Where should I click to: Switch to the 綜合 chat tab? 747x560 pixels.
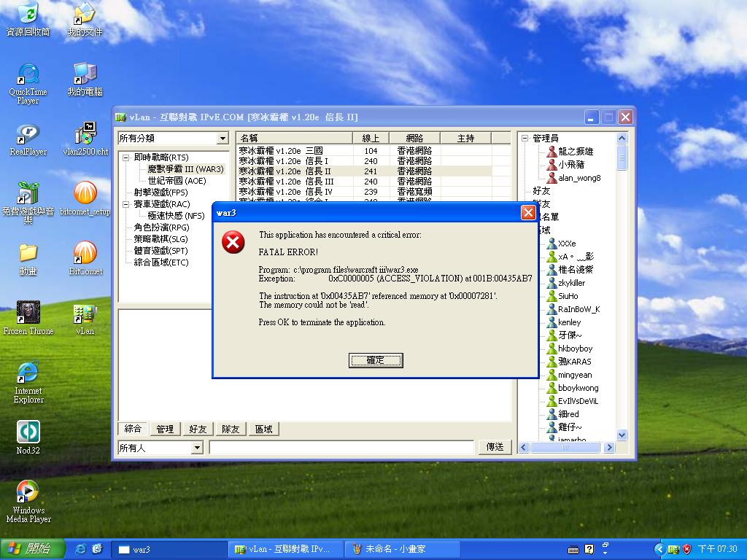(133, 429)
